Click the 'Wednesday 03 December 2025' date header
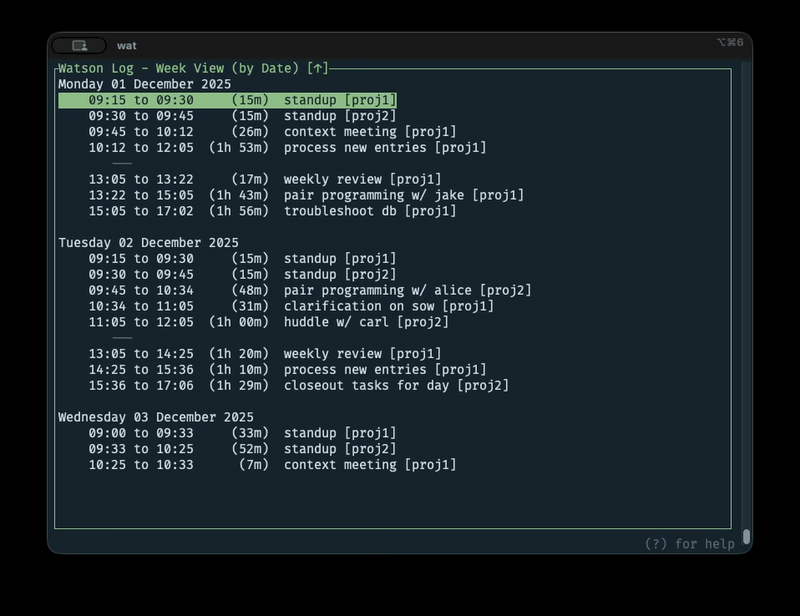800x616 pixels. 155,417
